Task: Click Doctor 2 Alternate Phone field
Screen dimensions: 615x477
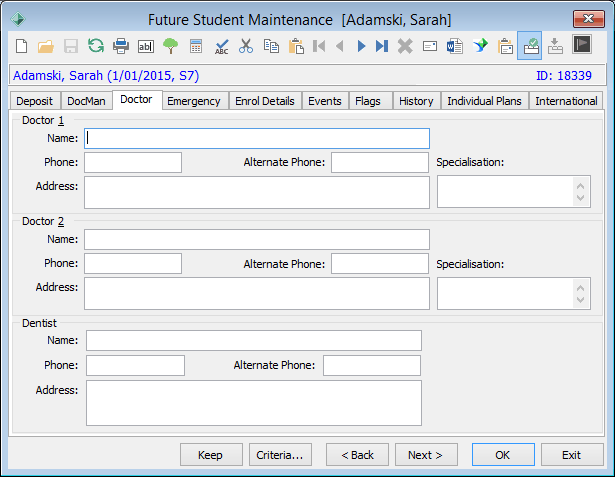Action: (x=380, y=263)
